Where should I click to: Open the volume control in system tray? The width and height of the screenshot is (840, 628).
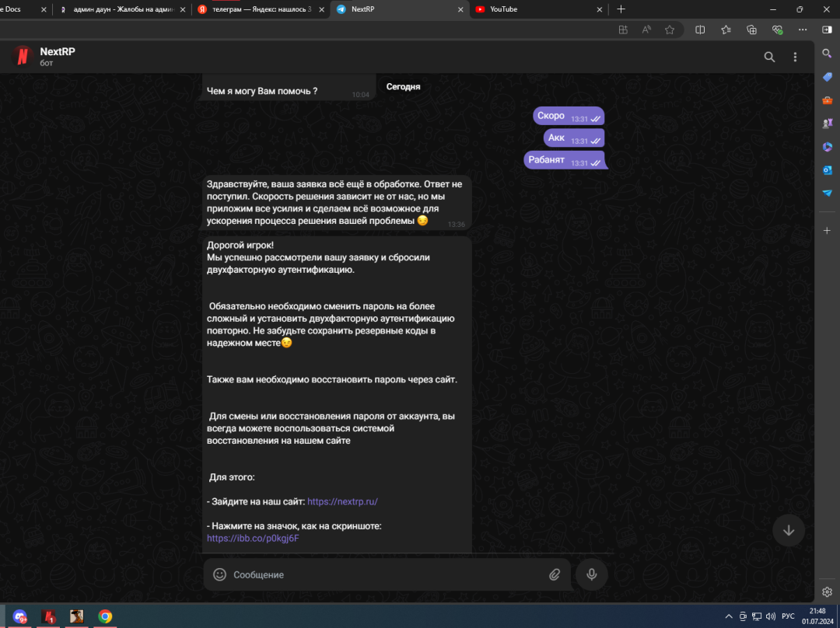click(771, 617)
